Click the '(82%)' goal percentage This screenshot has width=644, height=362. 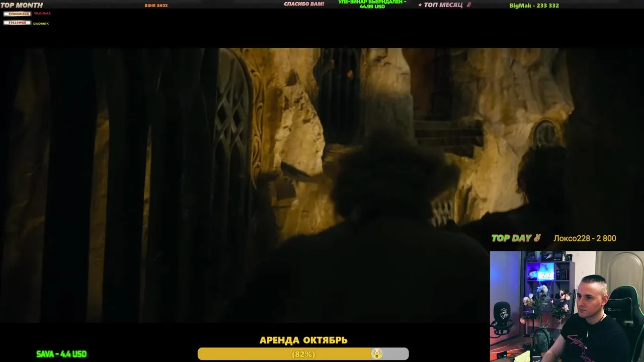tap(303, 354)
